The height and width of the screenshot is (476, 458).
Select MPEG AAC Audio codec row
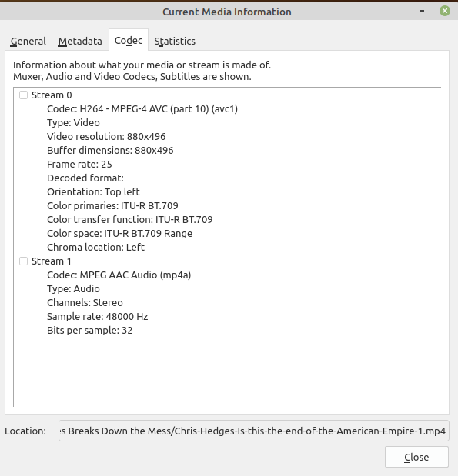tap(119, 275)
